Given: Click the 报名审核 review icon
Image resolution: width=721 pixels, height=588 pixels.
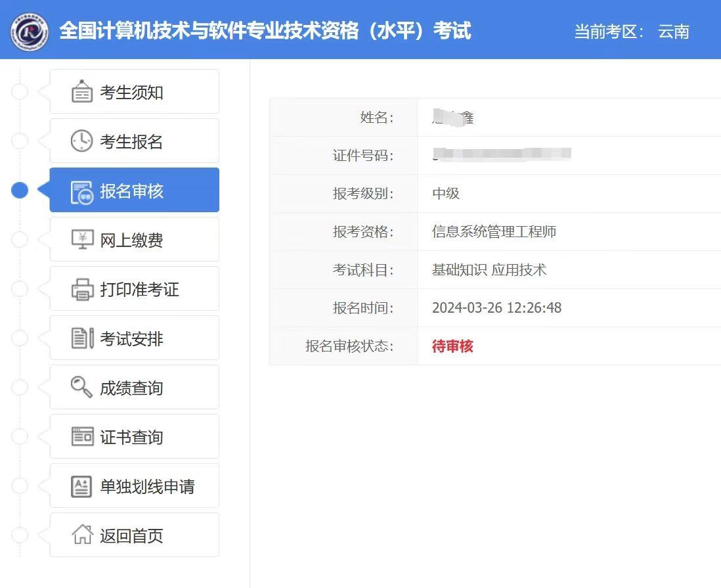Looking at the screenshot, I should point(82,191).
